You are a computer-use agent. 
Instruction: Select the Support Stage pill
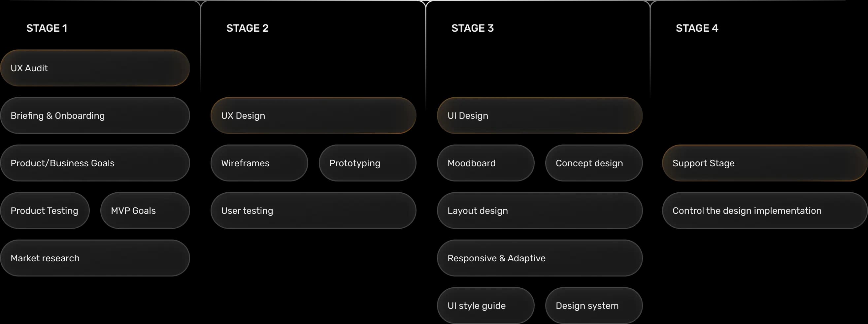point(765,163)
